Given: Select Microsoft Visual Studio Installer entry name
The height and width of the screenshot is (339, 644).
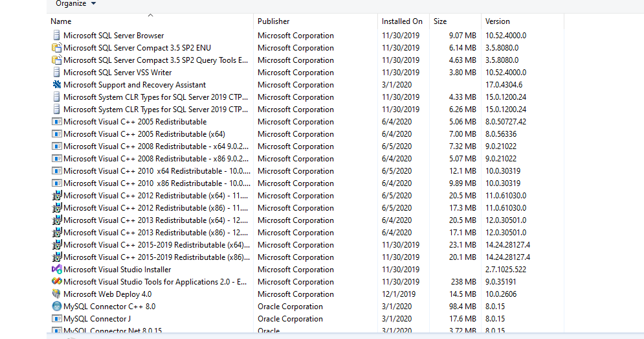Looking at the screenshot, I should (x=117, y=270).
